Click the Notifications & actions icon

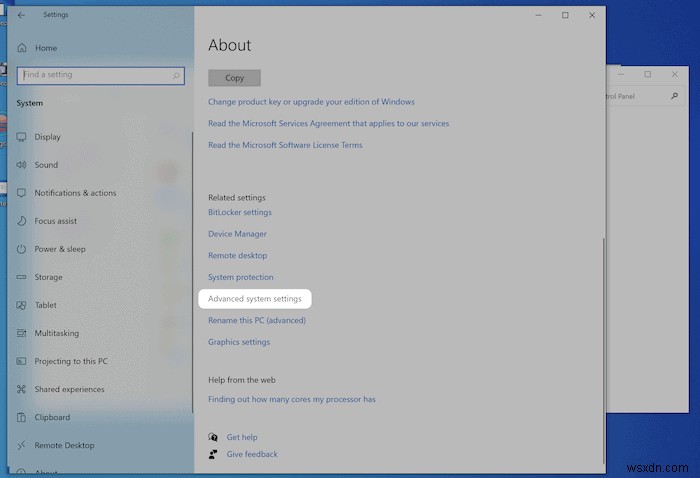[21, 193]
